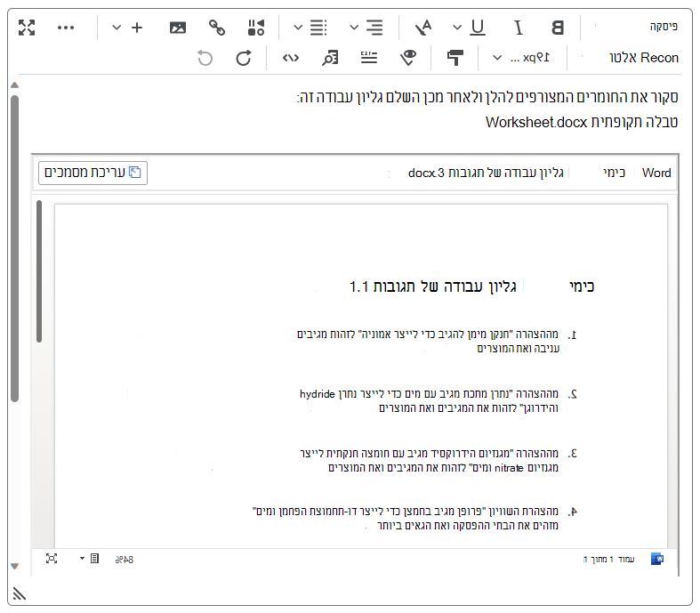The width and height of the screenshot is (700, 613).
Task: Run the accessibility checker icon
Action: 408,58
